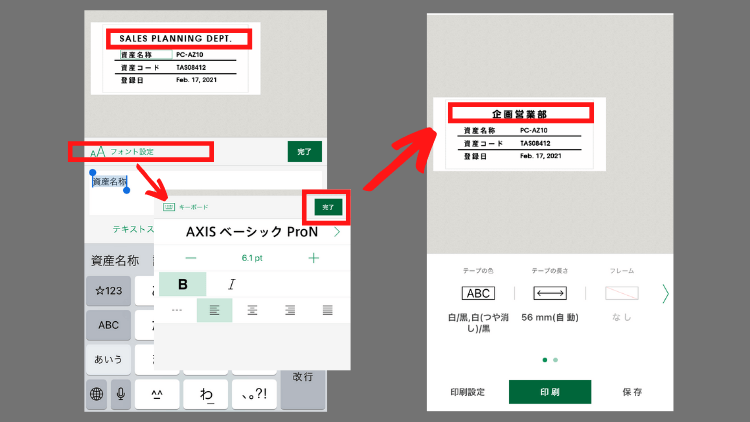Tap the 、。?! punctuation key

pyautogui.click(x=254, y=394)
